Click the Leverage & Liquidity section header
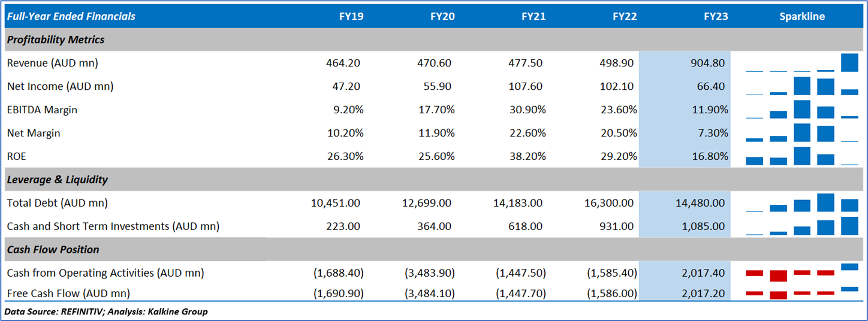 tap(58, 180)
